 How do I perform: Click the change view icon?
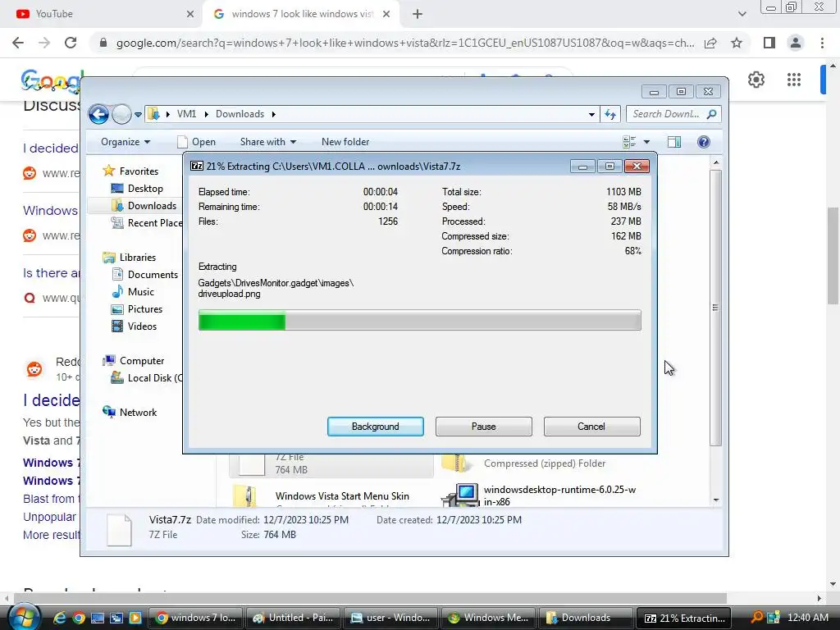629,142
